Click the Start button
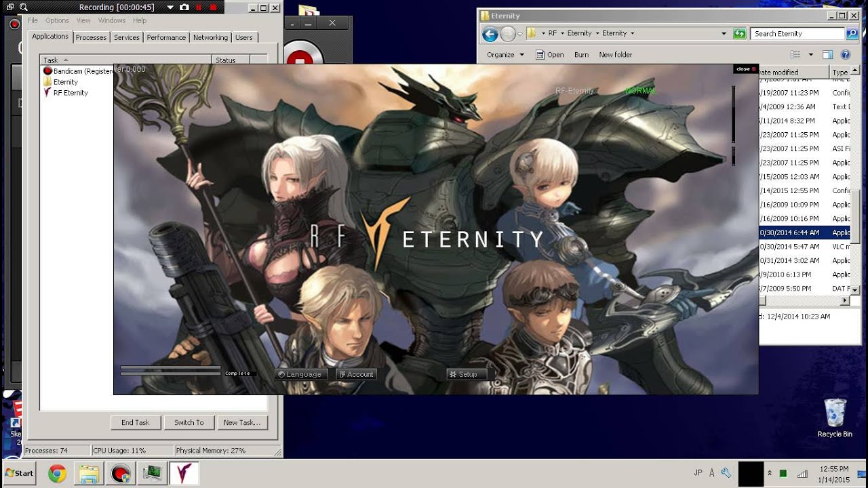868x488 pixels. [20, 473]
